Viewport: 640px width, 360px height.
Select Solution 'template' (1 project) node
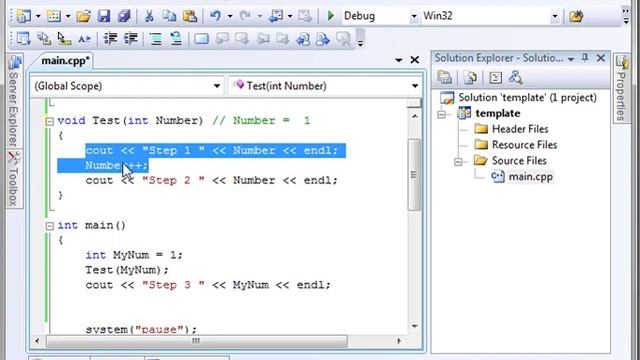pos(527,98)
